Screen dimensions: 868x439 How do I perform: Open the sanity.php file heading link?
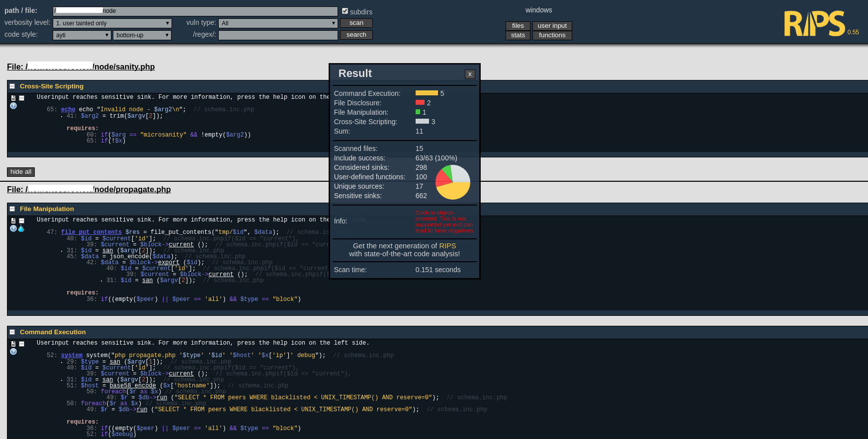tap(81, 67)
